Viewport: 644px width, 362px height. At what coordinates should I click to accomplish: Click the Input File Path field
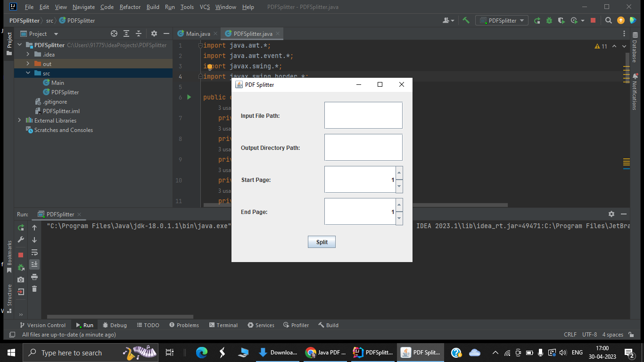pos(363,115)
